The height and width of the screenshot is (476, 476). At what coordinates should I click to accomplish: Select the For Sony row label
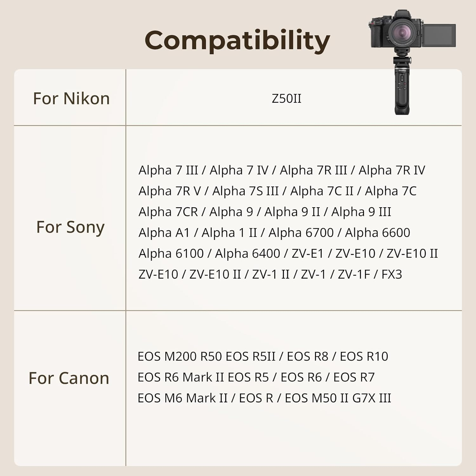point(70,227)
